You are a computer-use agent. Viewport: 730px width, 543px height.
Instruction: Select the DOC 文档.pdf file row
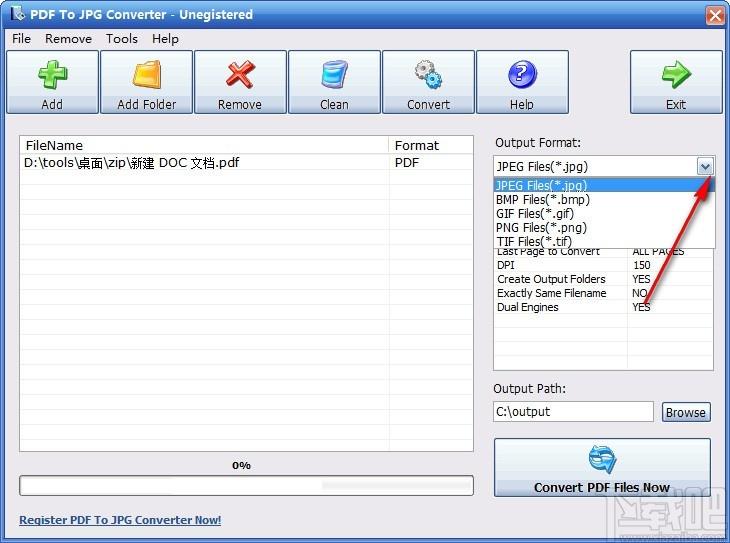tap(246, 163)
